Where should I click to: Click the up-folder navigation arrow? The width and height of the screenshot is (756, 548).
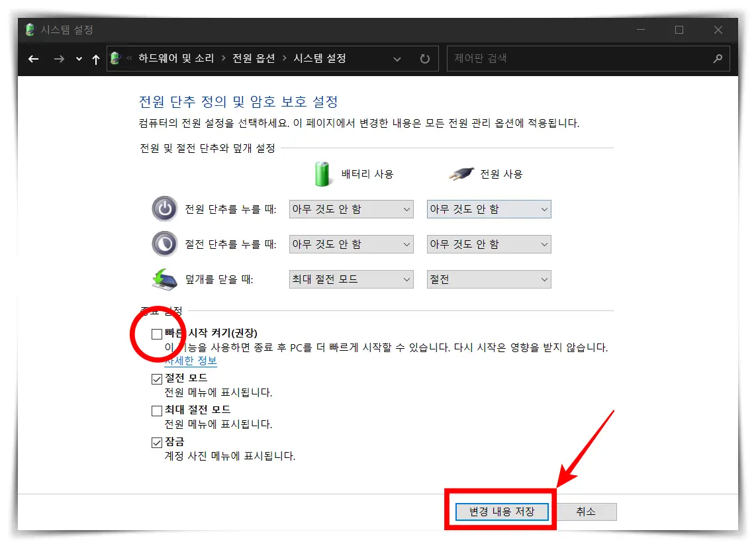95,59
